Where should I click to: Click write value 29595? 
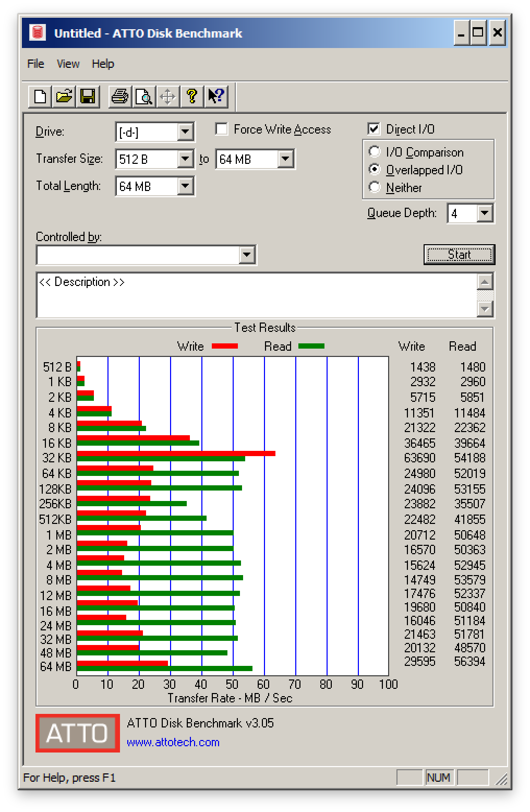coord(419,661)
